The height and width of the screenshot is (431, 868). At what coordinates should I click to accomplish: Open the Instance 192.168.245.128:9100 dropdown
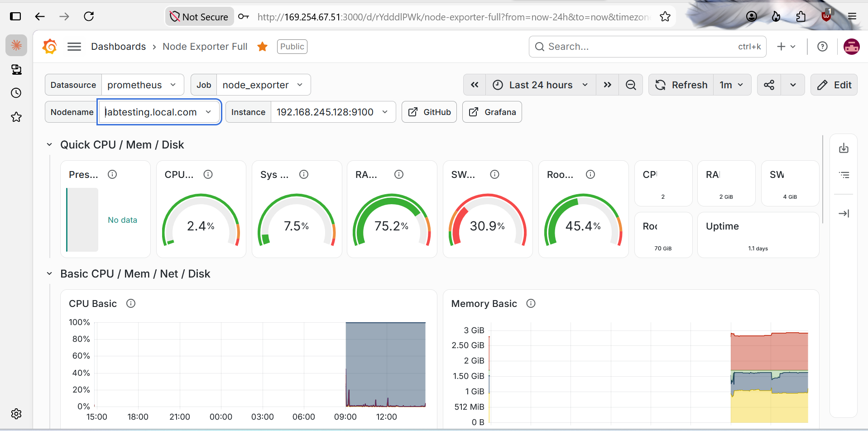(333, 112)
